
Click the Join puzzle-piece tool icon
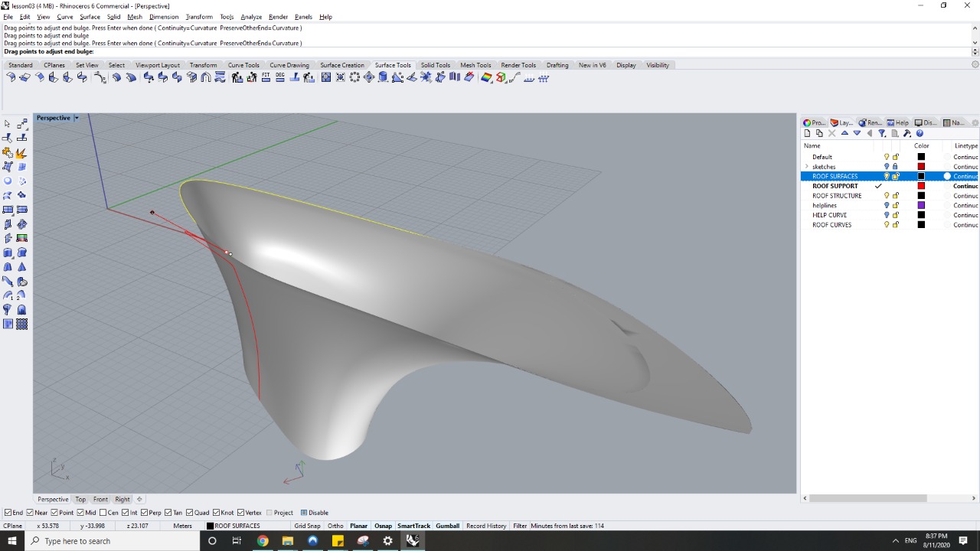tap(8, 152)
